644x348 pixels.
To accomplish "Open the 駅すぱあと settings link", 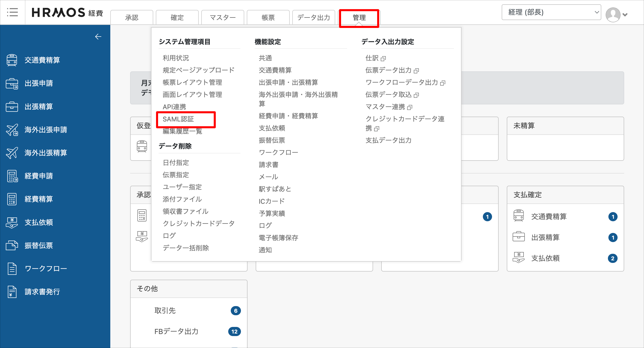I will pos(275,189).
